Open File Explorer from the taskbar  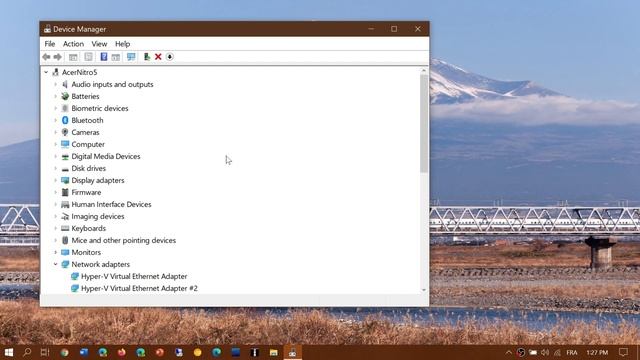(273, 352)
